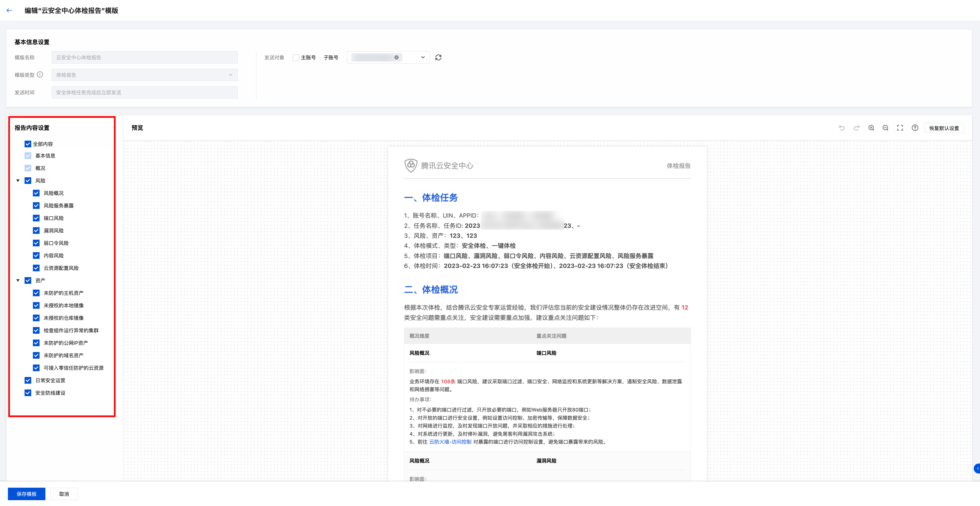The image size is (980, 506).
Task: Click the 模版类型 info icon
Action: pyautogui.click(x=40, y=75)
